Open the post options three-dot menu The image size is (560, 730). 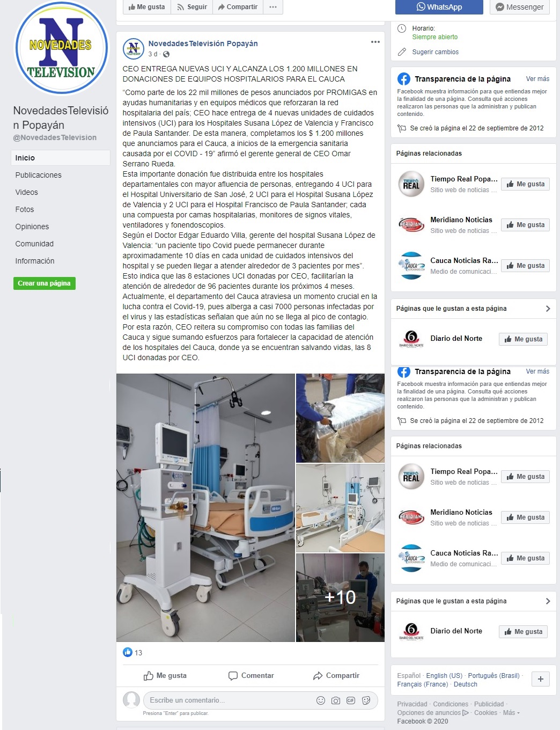click(x=375, y=42)
